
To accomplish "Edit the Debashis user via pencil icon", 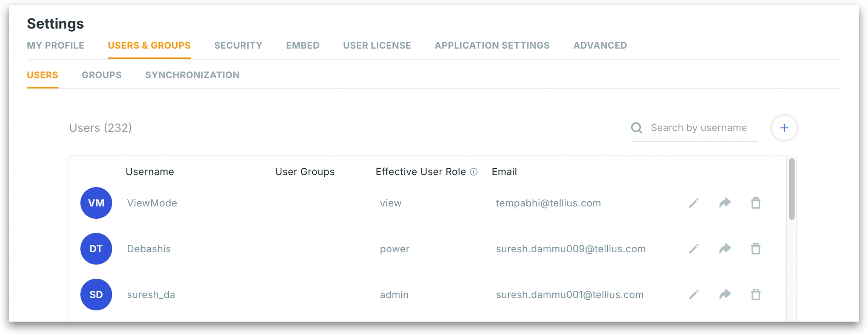I will tap(694, 249).
